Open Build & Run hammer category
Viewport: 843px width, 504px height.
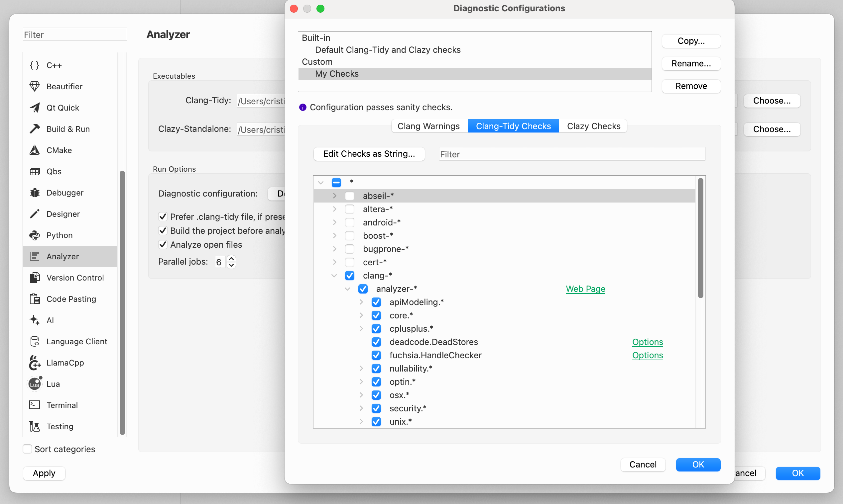pyautogui.click(x=35, y=129)
